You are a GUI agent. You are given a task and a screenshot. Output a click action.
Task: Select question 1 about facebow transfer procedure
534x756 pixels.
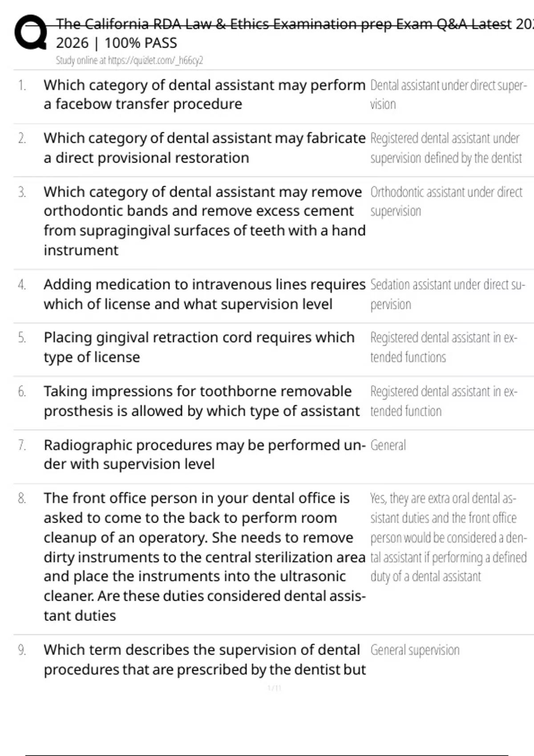pyautogui.click(x=204, y=94)
